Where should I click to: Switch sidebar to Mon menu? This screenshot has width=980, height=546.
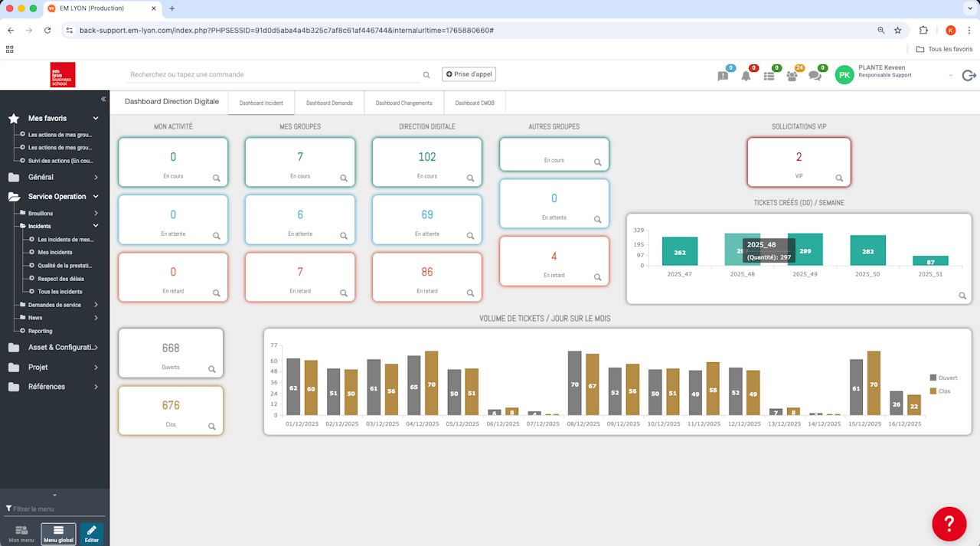21,534
